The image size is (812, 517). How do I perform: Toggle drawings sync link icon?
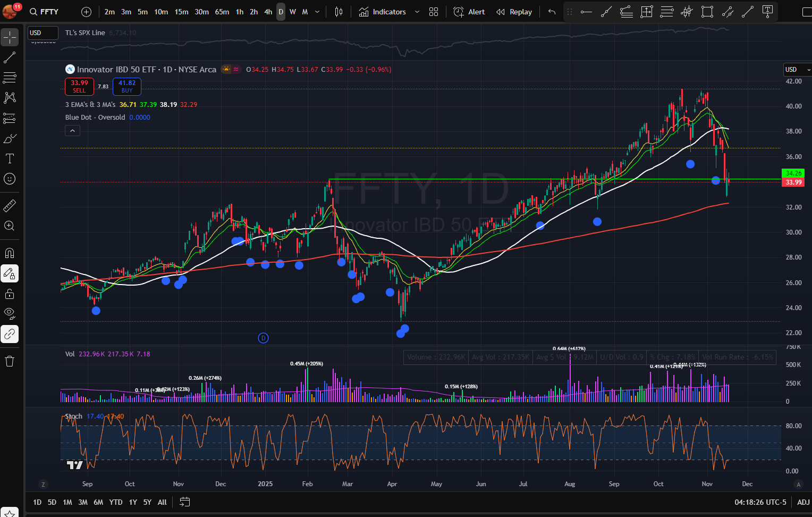click(x=10, y=334)
